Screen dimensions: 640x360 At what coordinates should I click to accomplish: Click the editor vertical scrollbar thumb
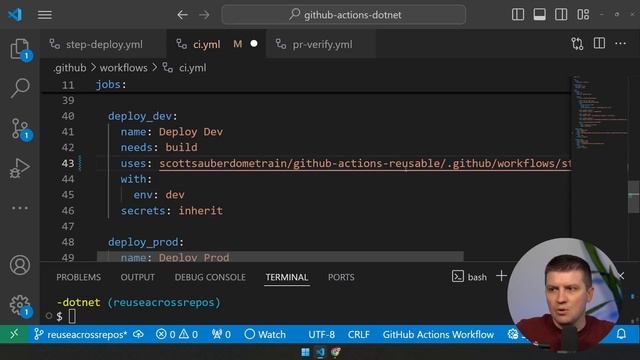pos(633,197)
